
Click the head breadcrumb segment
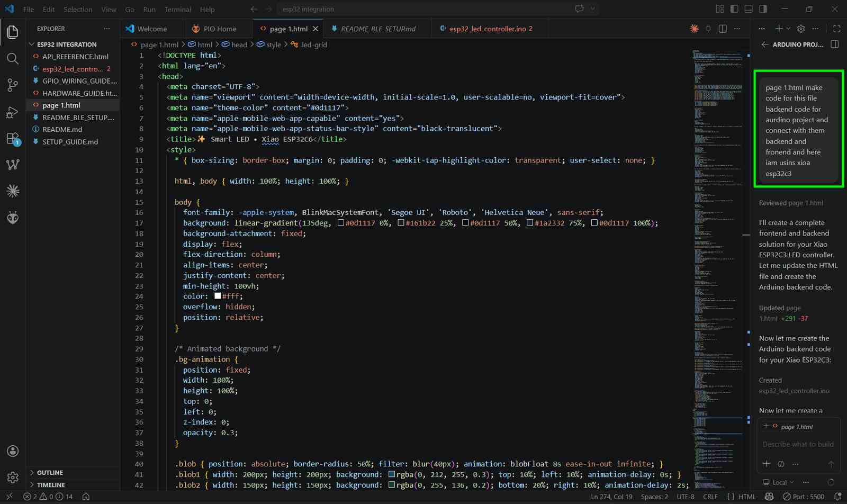[235, 44]
